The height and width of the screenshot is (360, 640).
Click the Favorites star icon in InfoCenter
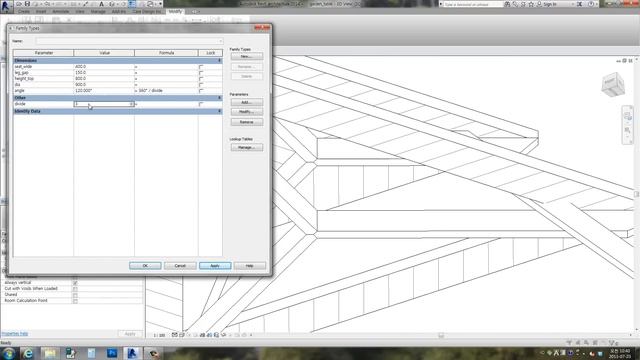coord(531,4)
